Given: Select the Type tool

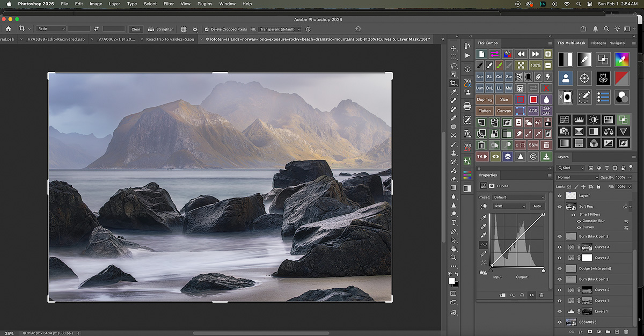Looking at the screenshot, I should (453, 222).
